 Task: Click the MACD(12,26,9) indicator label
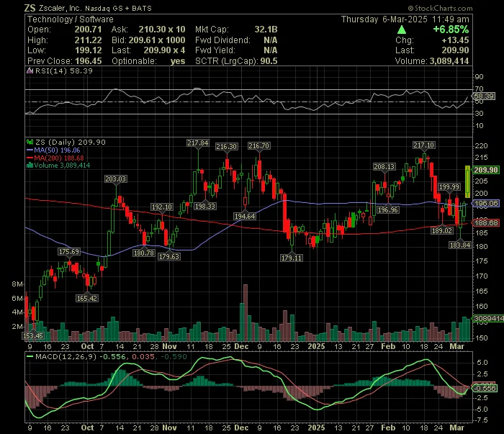point(66,356)
